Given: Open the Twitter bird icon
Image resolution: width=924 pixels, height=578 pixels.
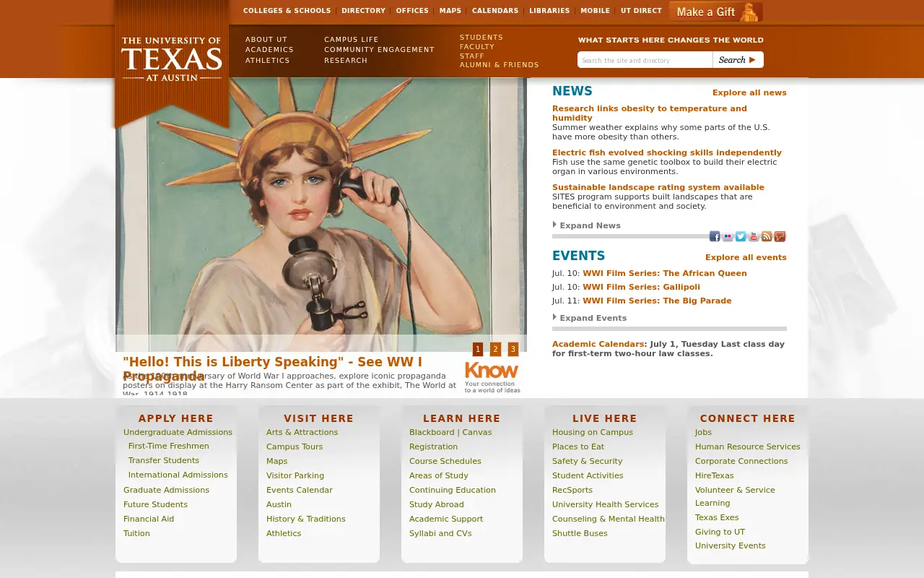Looking at the screenshot, I should 741,236.
